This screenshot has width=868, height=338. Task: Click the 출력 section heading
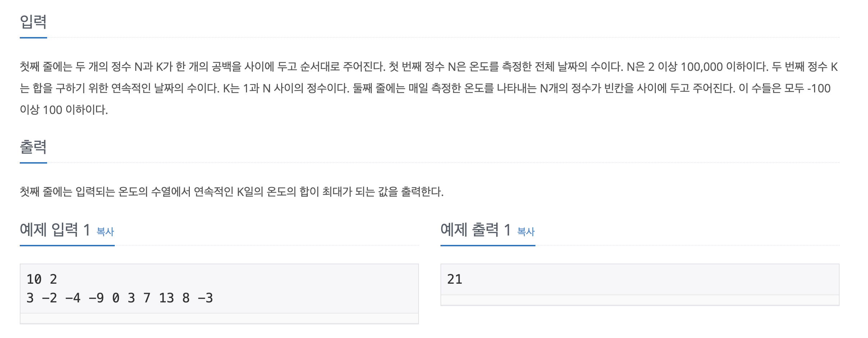[x=33, y=147]
